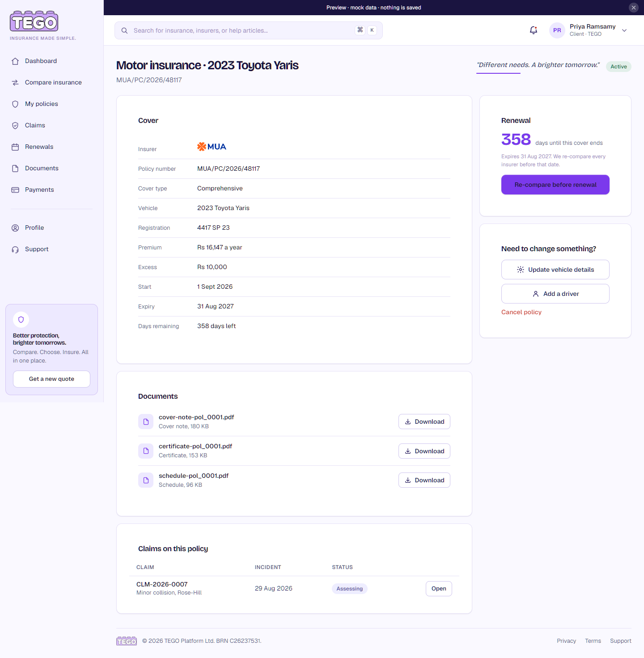Open Payments in the sidebar
The image size is (644, 658).
(39, 190)
